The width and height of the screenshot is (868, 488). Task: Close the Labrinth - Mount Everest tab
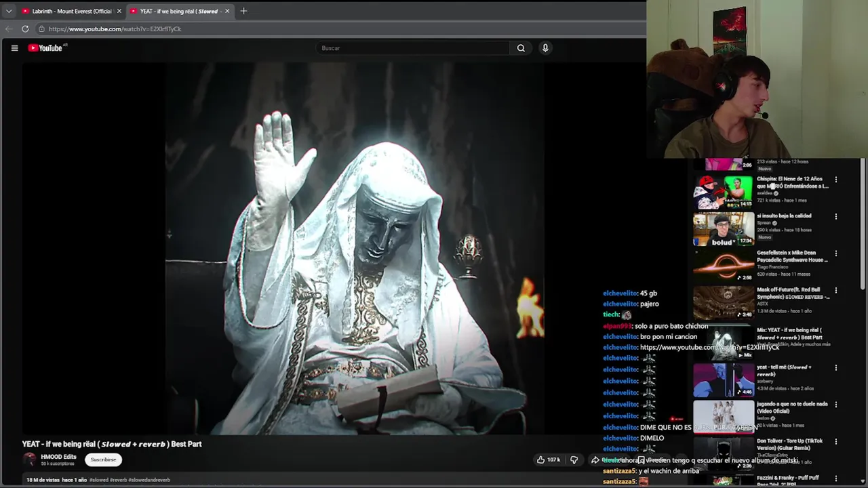[119, 11]
